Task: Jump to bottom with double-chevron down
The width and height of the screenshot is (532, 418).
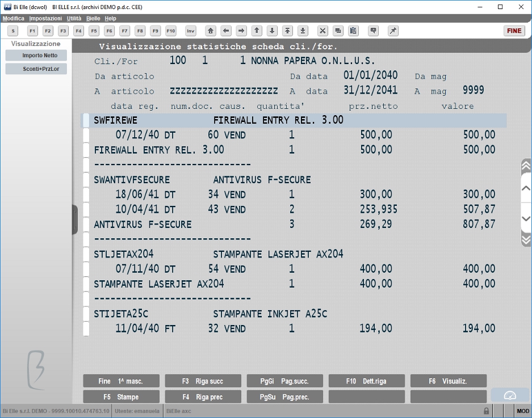Action: coord(526,240)
